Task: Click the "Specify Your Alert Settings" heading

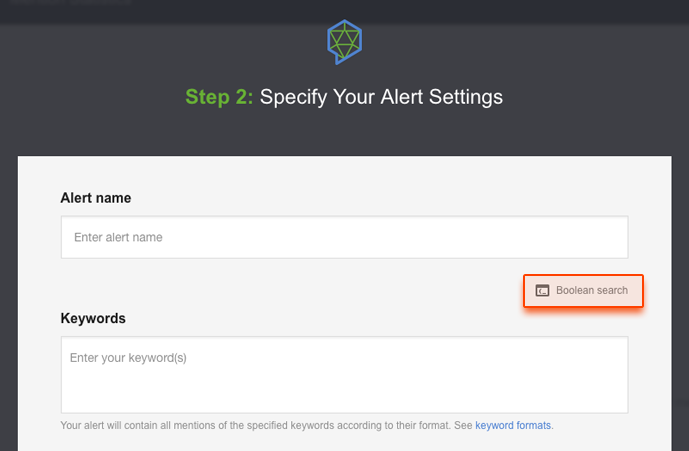Action: click(x=381, y=97)
